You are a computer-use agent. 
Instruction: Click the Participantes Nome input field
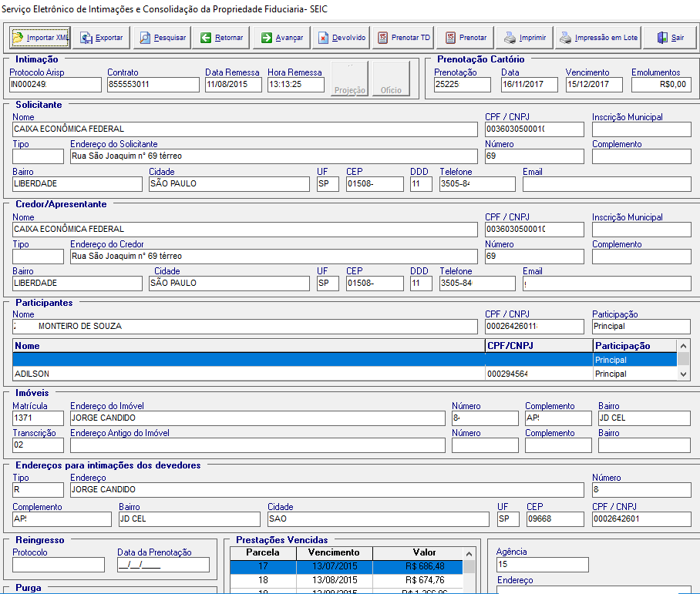point(245,327)
